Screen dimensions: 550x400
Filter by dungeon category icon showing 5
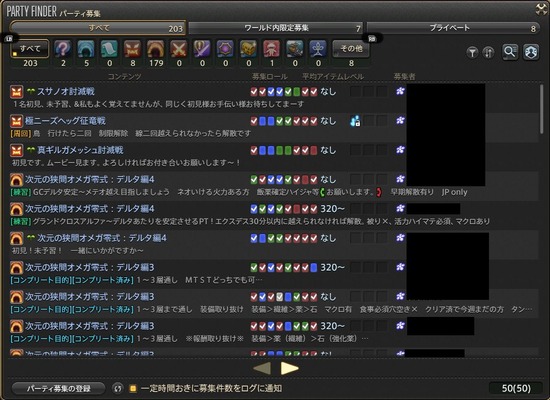[x=86, y=49]
